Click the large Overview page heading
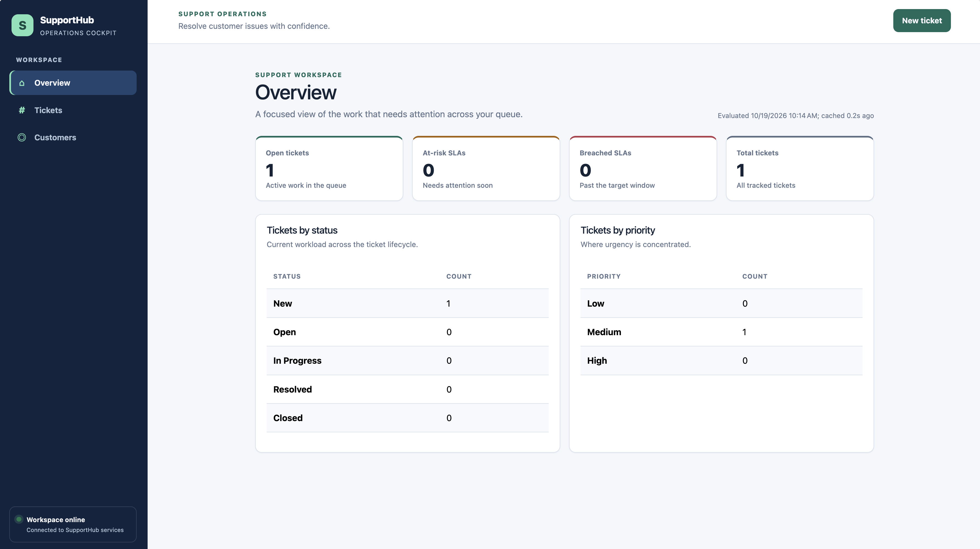This screenshot has width=980, height=549. [295, 93]
